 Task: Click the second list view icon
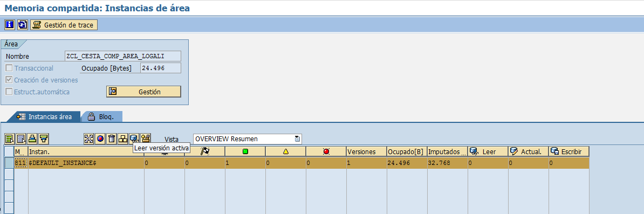pyautogui.click(x=22, y=139)
